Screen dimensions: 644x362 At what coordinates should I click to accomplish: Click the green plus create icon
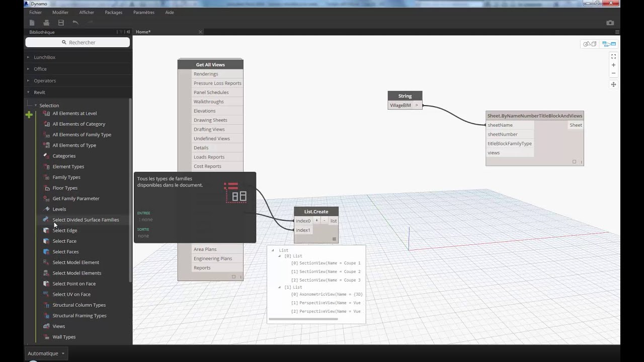click(29, 115)
